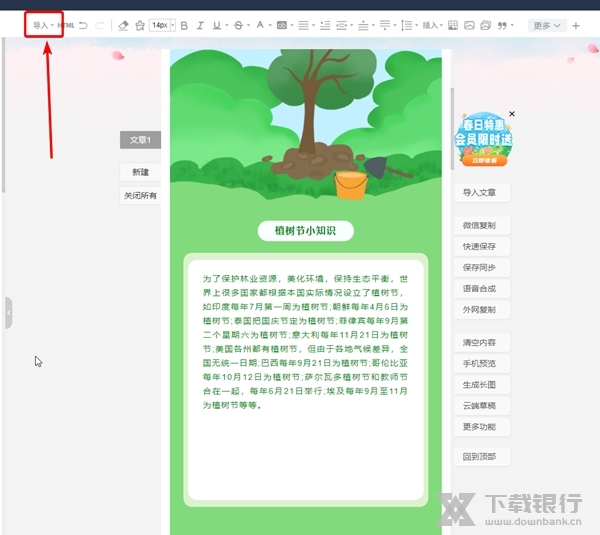The width and height of the screenshot is (600, 535).
Task: Expand the underline style arrow
Action: point(227,25)
